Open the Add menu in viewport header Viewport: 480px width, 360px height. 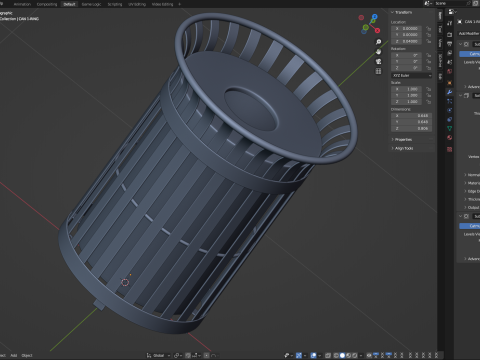click(14, 355)
